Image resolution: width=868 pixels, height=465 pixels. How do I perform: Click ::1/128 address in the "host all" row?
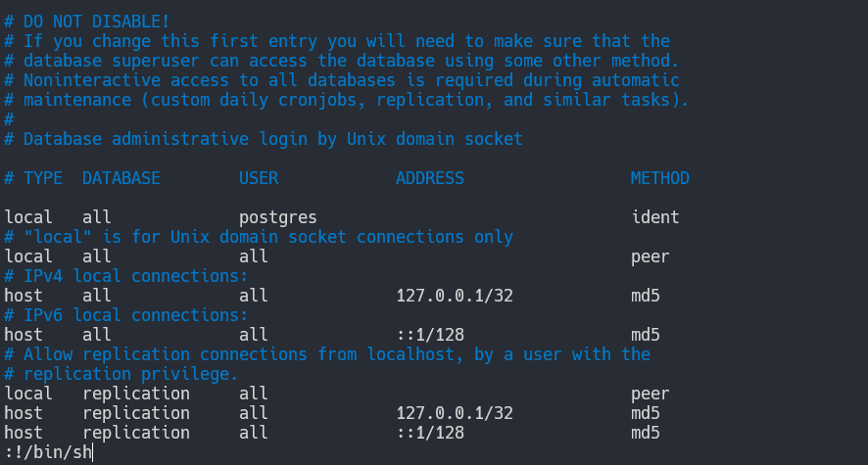[430, 335]
